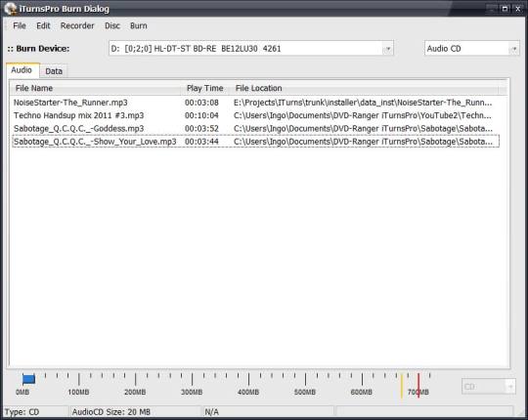Click the red limit marker near 700MB
The width and height of the screenshot is (528, 420).
[x=418, y=386]
